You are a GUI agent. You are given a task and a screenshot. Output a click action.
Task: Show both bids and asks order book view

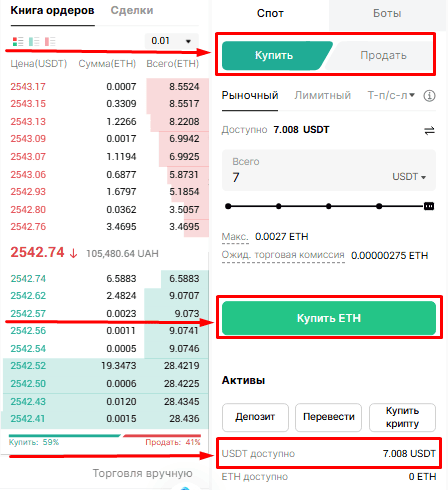tap(18, 42)
